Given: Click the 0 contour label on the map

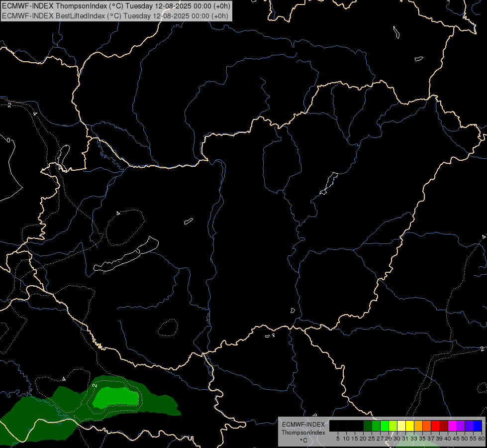Looking at the screenshot, I should pyautogui.click(x=8, y=140).
